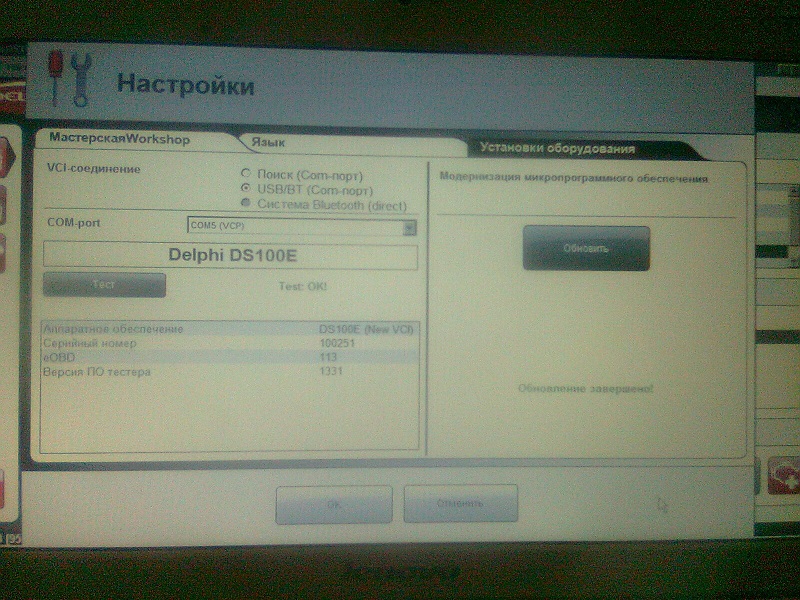Select the Серийный номер row

pos(230,343)
